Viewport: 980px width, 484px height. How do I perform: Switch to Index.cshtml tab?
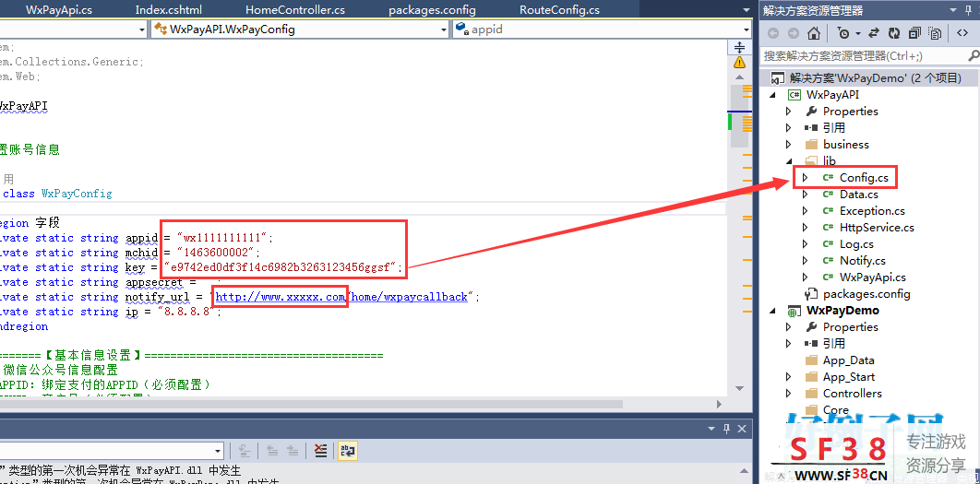(x=169, y=10)
